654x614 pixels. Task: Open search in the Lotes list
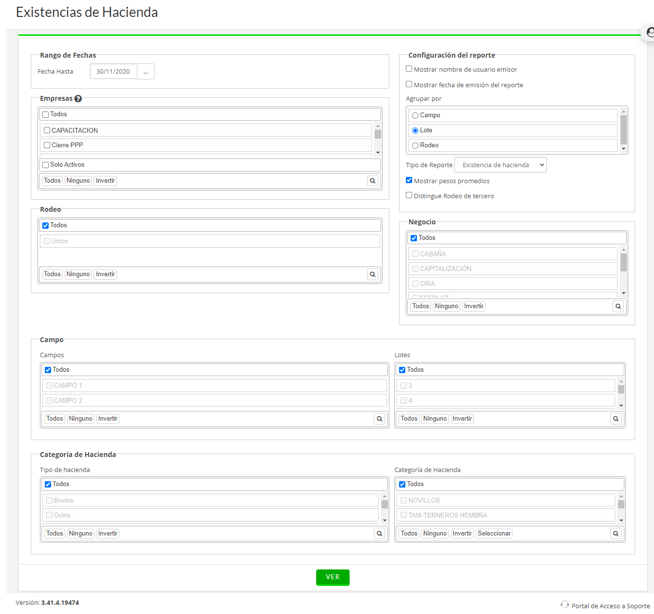pos(616,418)
